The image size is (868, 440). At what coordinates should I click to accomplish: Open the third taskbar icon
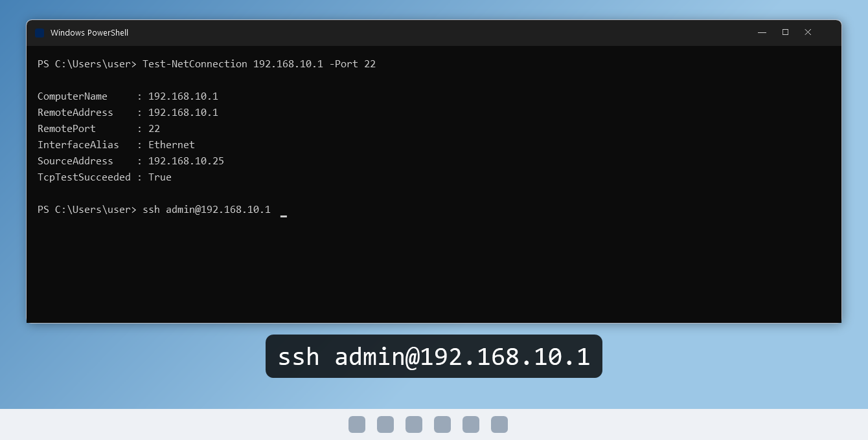pos(414,424)
